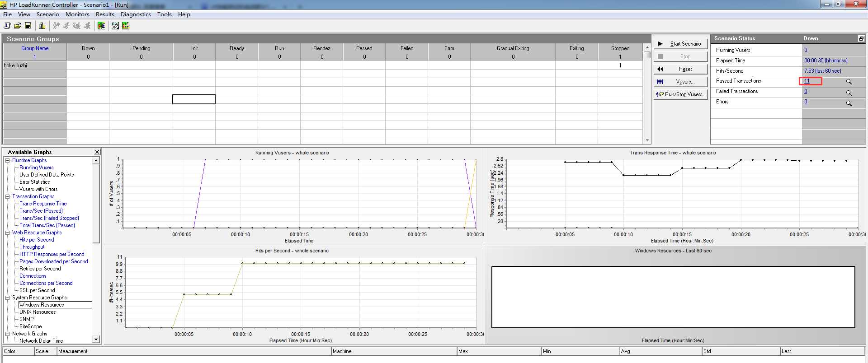Open details magnifier for Errors
Image resolution: width=868 pixels, height=363 pixels.
pyautogui.click(x=849, y=103)
